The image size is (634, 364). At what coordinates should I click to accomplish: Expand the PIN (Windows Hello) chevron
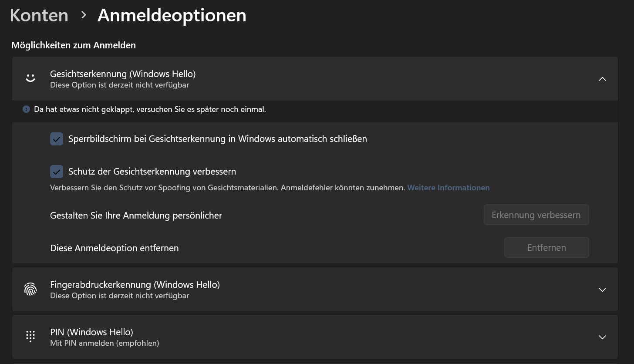pyautogui.click(x=602, y=337)
